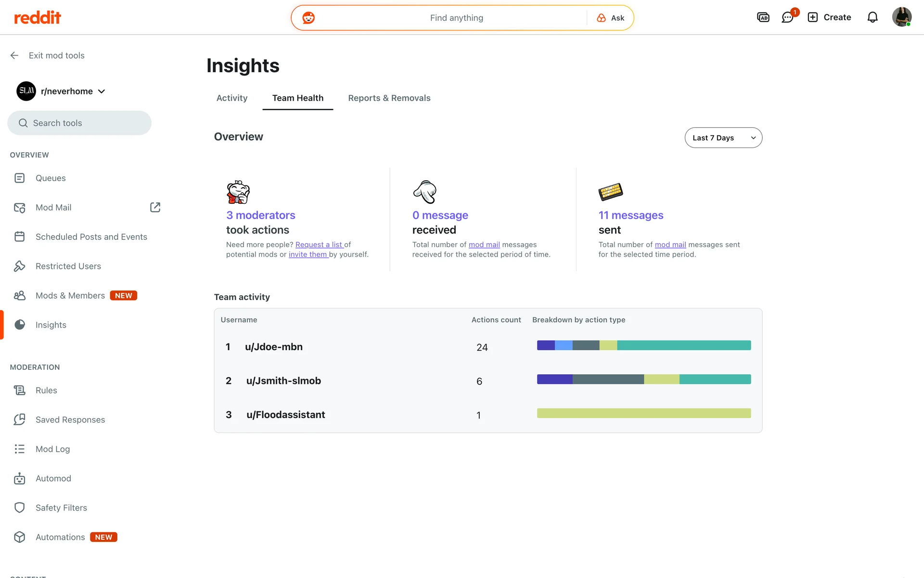Image resolution: width=924 pixels, height=578 pixels.
Task: Click the Request a list link
Action: pos(319,245)
